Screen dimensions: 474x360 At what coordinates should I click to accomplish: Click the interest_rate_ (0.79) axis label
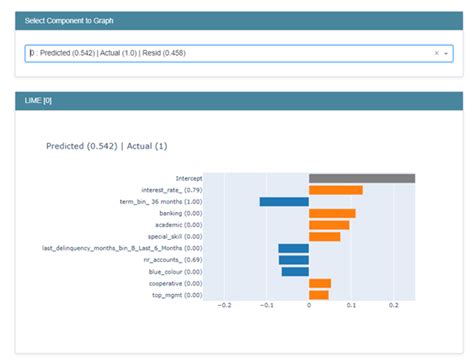click(172, 190)
